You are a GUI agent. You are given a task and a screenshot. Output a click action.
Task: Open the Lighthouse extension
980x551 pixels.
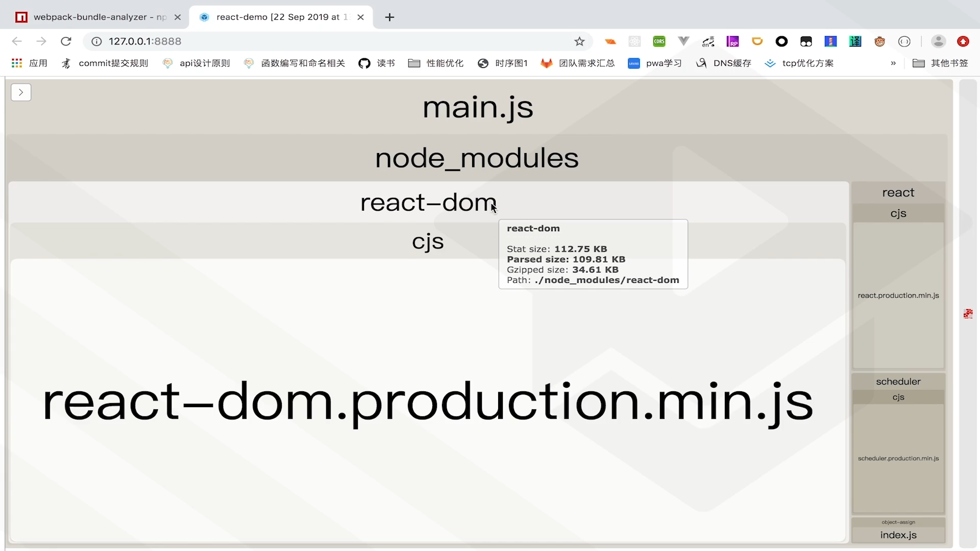point(830,41)
